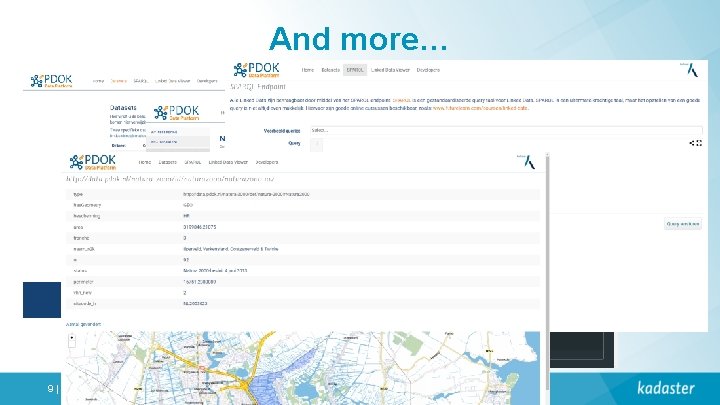Viewport: 720px width, 405px height.
Task: Follow the futurelearn.com linked data course link
Action: coord(480,108)
